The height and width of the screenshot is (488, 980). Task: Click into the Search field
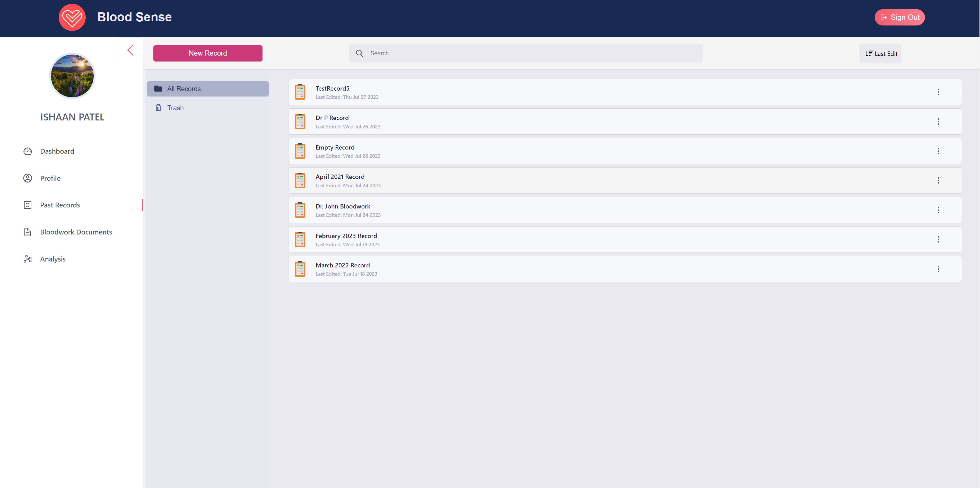click(533, 53)
